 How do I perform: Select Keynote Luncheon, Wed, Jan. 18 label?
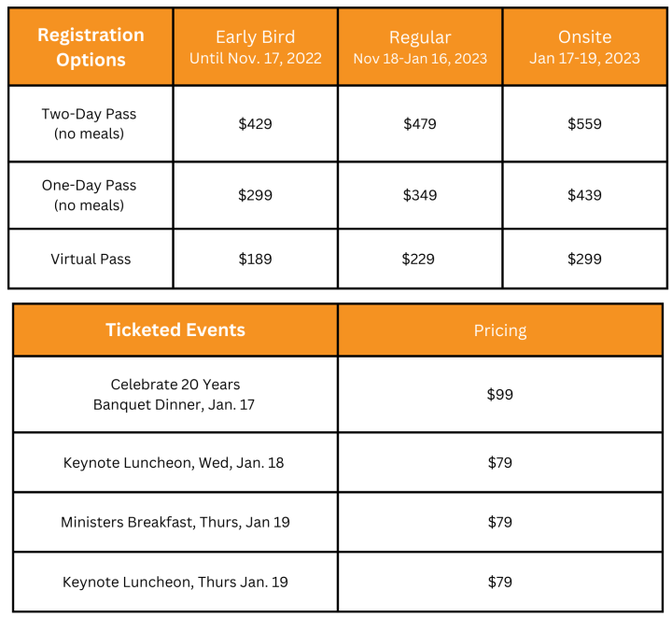(175, 462)
